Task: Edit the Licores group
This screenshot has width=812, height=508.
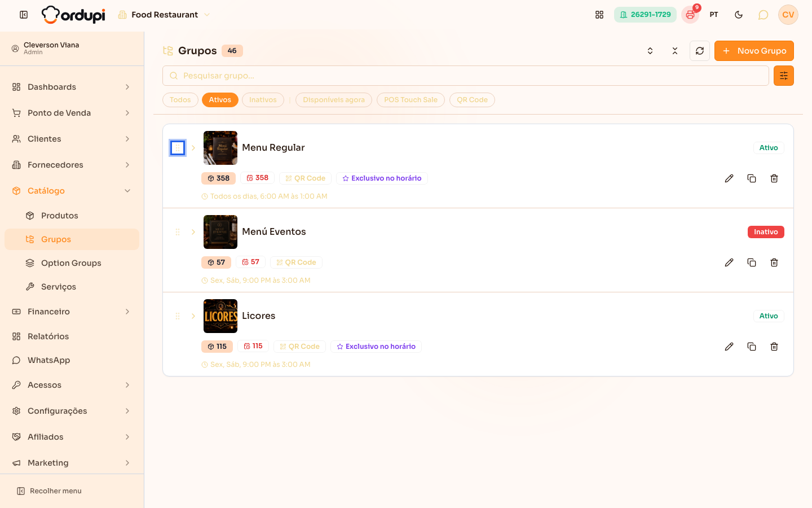Action: point(729,347)
